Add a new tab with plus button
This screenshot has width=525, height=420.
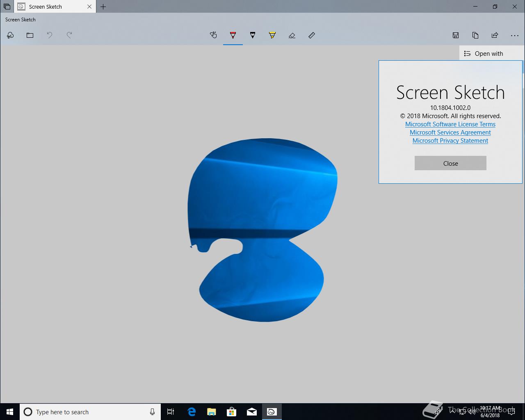click(103, 7)
